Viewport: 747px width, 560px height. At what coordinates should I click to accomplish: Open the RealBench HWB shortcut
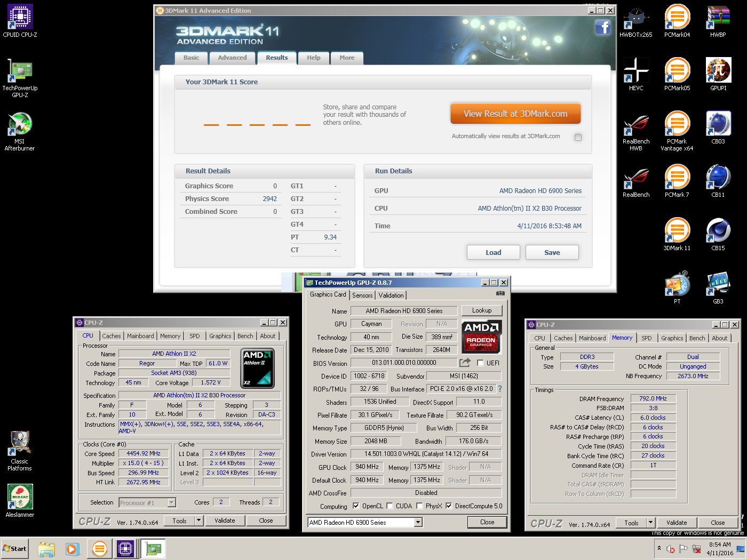click(x=636, y=132)
